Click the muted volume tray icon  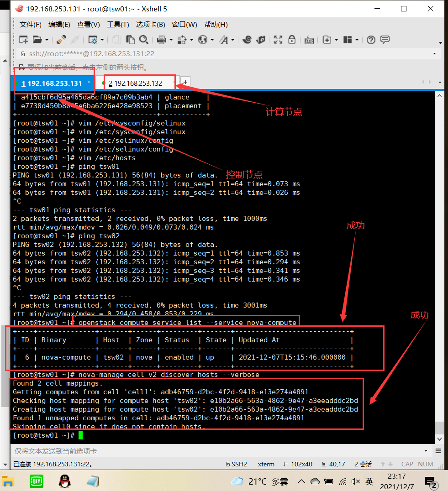[356, 481]
